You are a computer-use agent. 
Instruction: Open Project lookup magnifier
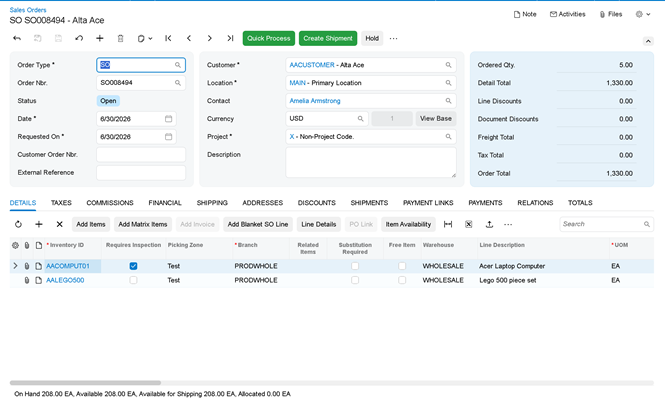(x=448, y=137)
